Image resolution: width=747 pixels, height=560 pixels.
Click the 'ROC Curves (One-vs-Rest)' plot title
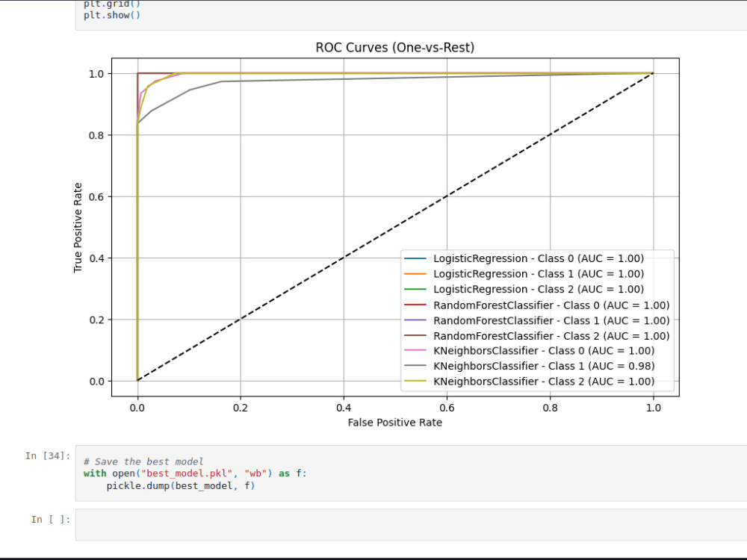[395, 48]
